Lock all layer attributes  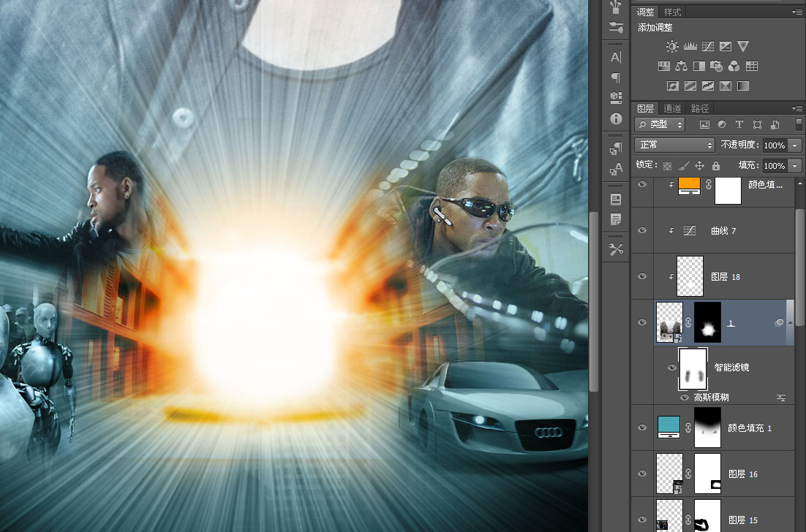coord(716,166)
